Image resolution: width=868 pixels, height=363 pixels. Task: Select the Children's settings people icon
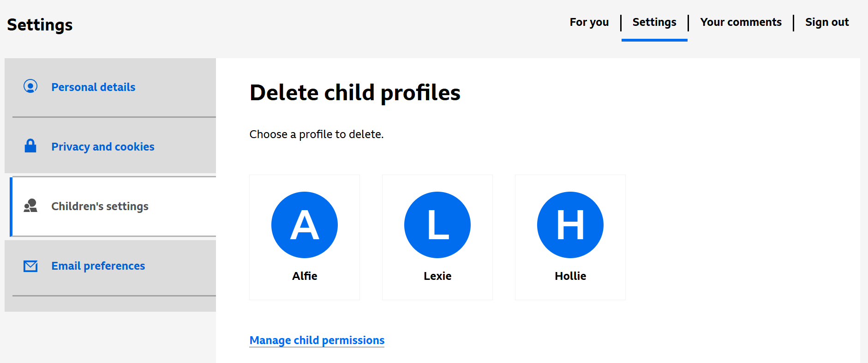click(30, 206)
